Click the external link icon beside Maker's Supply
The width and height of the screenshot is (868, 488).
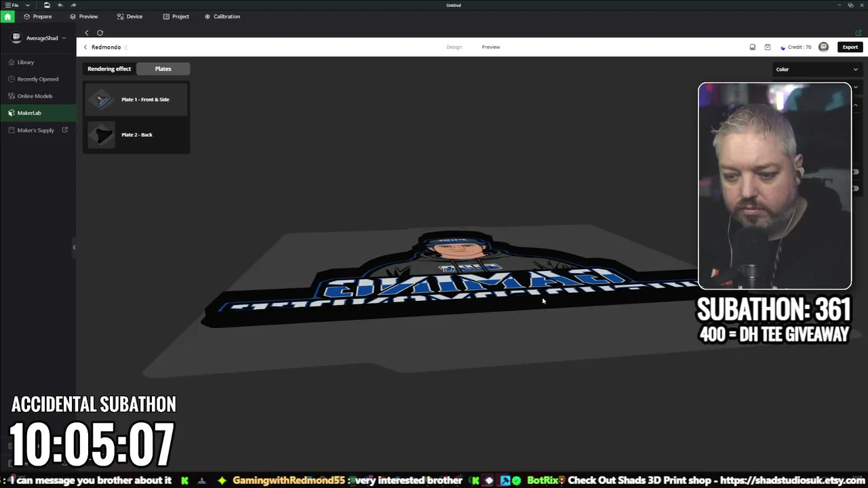(x=65, y=129)
